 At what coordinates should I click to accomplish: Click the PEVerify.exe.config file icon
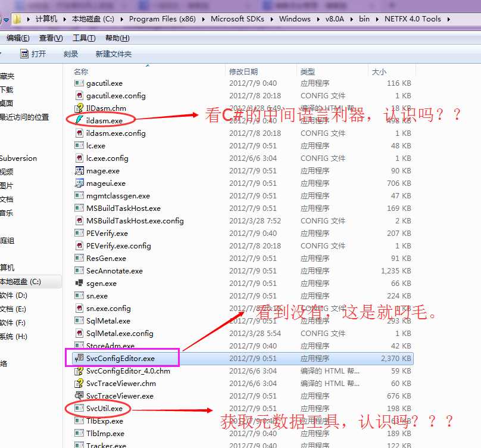tap(79, 245)
